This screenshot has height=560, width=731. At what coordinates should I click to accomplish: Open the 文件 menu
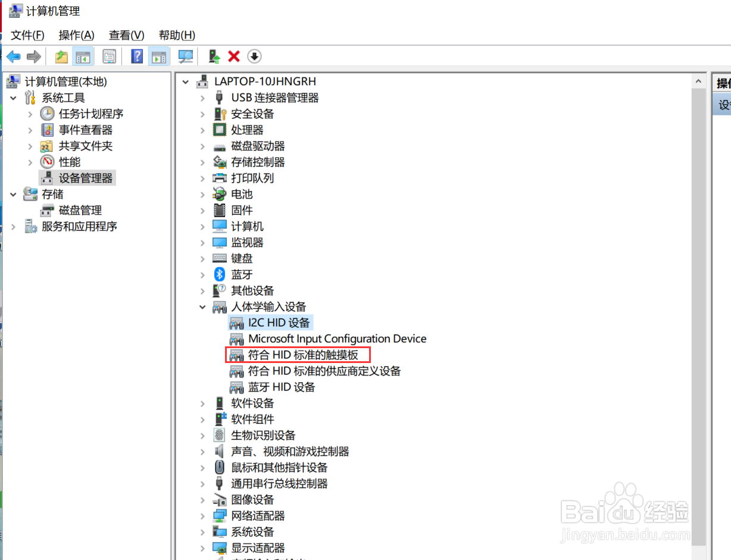26,35
